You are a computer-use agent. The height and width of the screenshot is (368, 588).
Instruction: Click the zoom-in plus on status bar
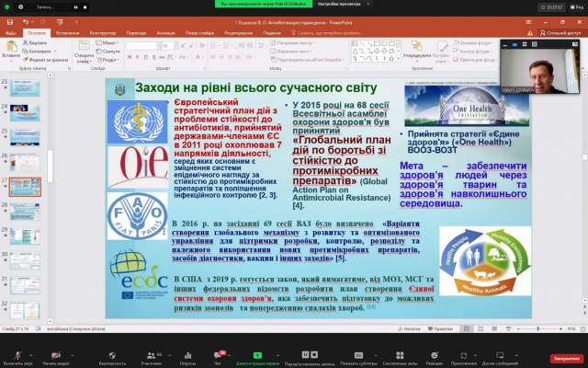(560, 328)
